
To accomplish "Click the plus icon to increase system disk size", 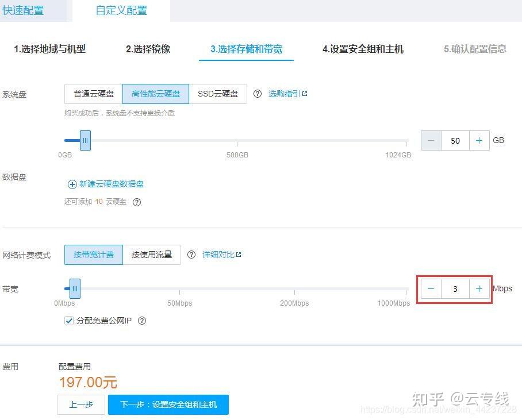I will tap(479, 140).
